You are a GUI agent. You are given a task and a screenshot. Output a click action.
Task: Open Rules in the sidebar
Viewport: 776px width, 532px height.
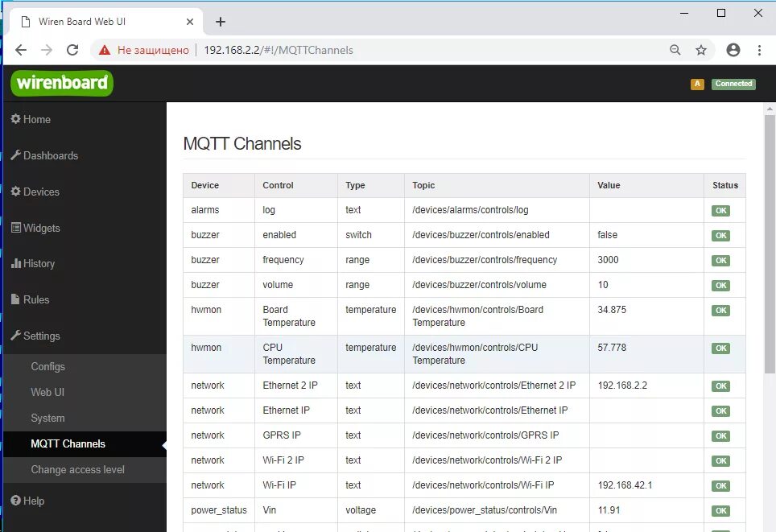[31, 299]
